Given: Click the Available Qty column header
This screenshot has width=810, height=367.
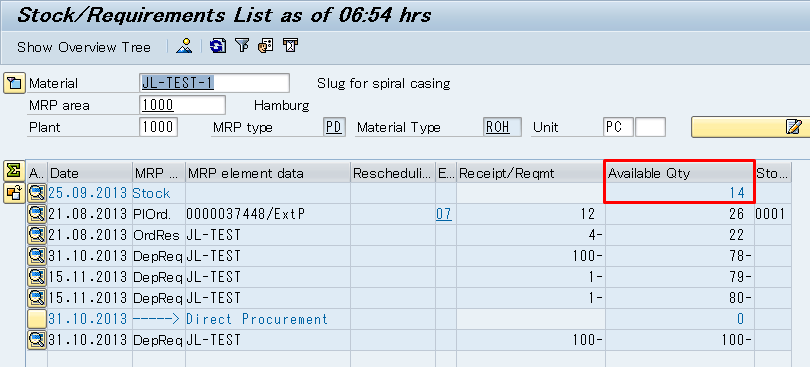Looking at the screenshot, I should pyautogui.click(x=680, y=173).
